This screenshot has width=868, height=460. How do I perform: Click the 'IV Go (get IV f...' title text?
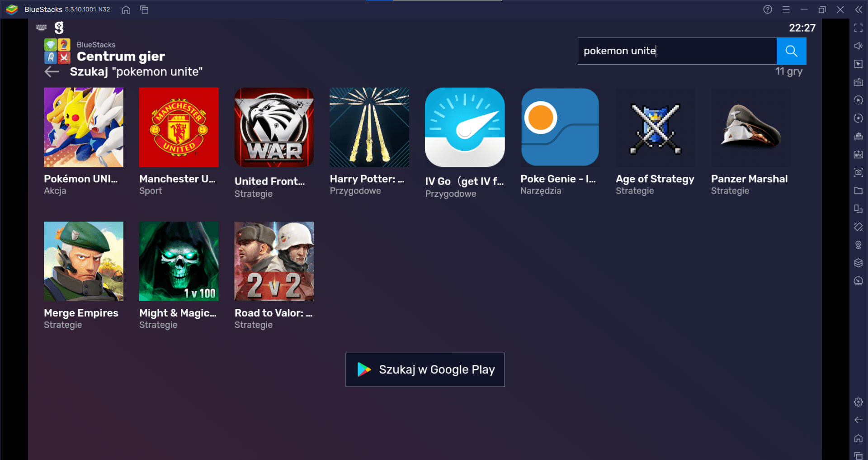pos(464,181)
